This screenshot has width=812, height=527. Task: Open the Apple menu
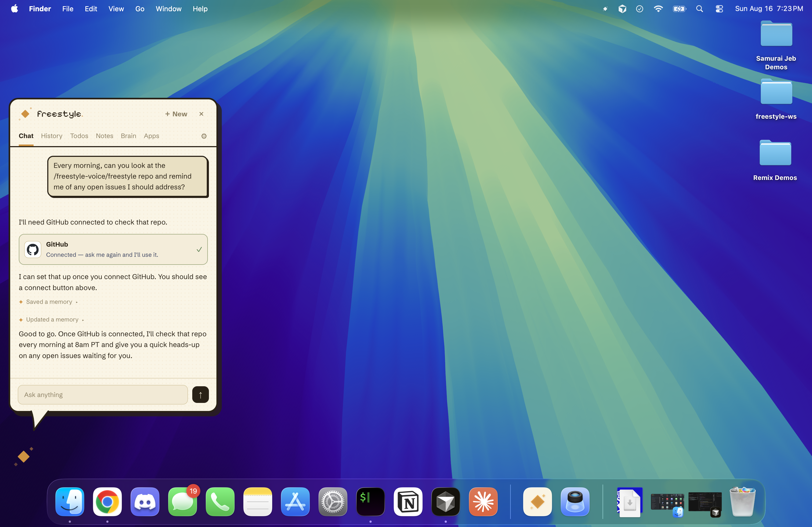click(x=14, y=9)
